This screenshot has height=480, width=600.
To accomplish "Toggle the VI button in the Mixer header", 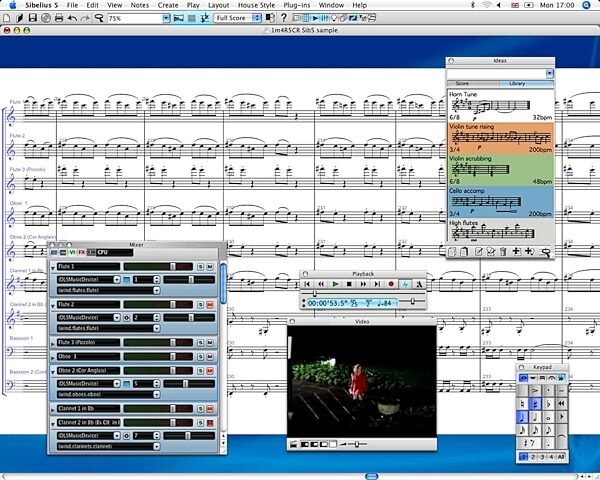I will pos(72,252).
